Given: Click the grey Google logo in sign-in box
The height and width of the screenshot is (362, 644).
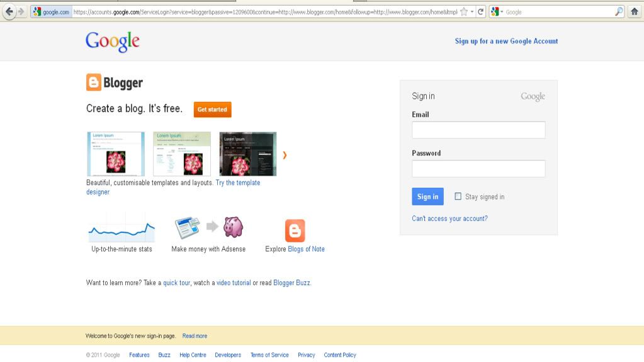Looking at the screenshot, I should click(533, 96).
